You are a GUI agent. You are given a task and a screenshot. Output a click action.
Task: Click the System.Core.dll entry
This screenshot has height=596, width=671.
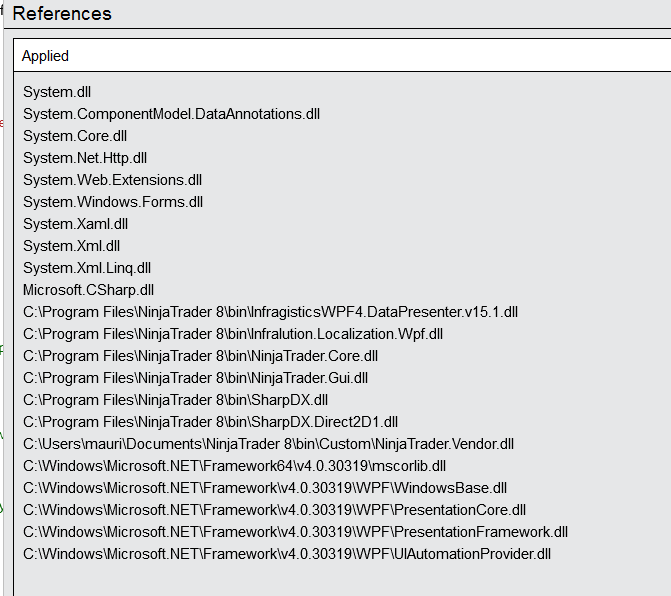(75, 136)
